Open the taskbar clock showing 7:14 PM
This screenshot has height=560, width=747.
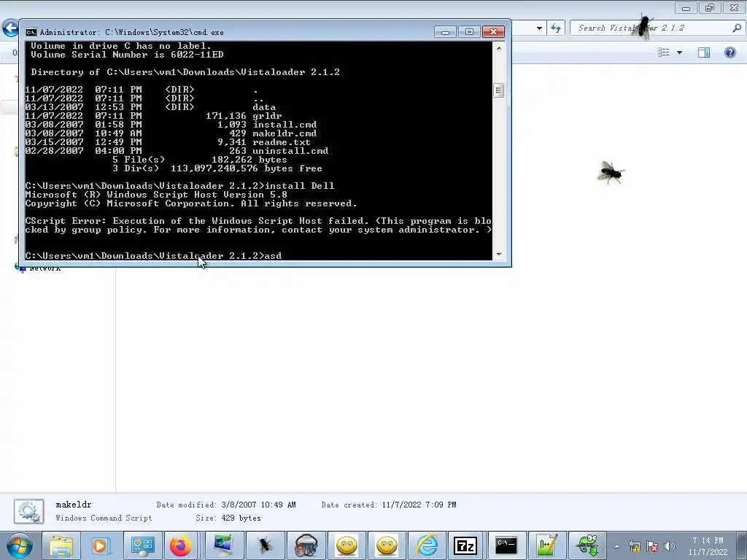pyautogui.click(x=708, y=546)
